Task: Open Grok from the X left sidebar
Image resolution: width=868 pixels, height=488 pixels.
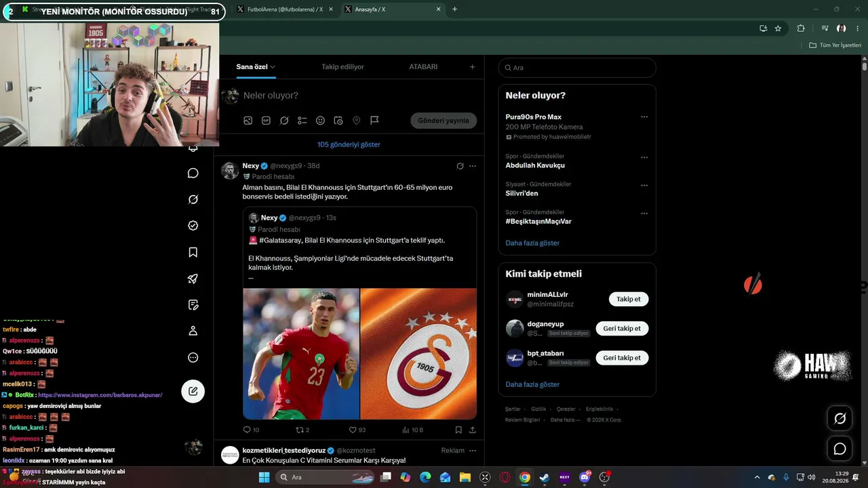Action: point(193,199)
